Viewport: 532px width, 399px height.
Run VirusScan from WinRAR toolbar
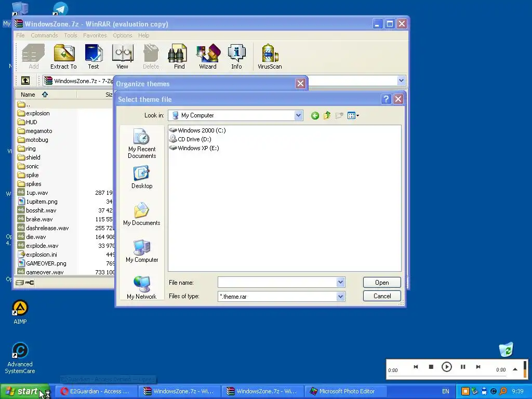point(270,57)
